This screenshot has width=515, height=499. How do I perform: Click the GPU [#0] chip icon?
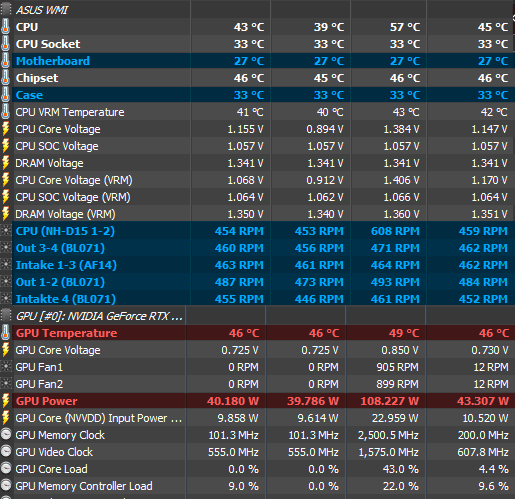tap(6, 315)
